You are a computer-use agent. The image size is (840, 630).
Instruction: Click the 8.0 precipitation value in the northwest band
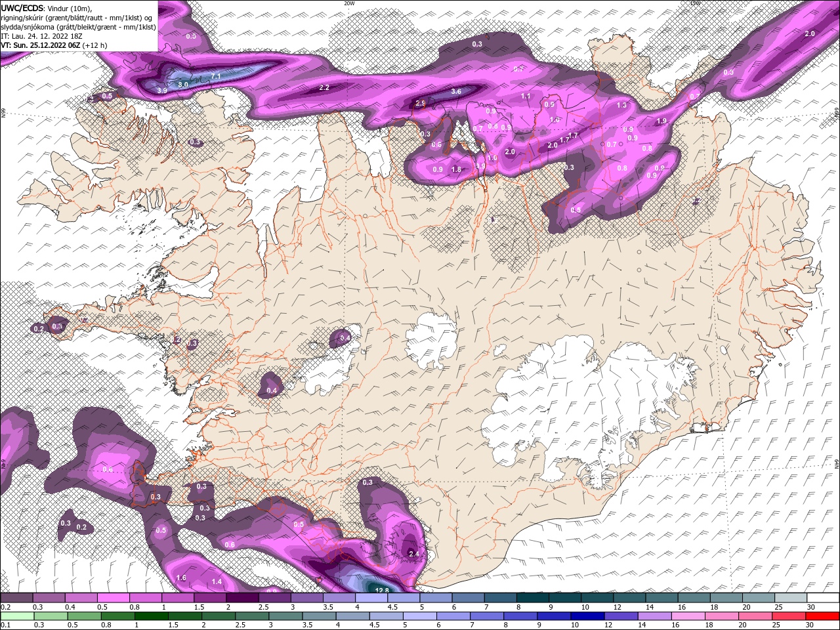tap(183, 85)
